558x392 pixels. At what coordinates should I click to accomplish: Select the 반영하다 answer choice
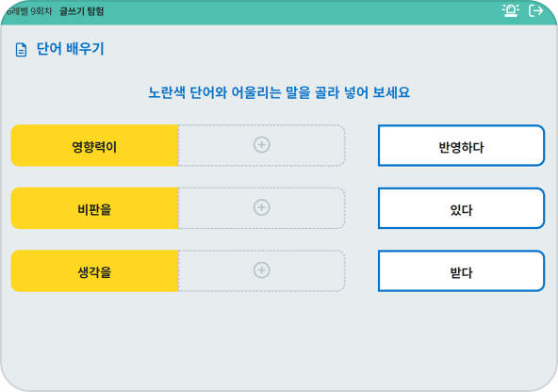tap(461, 145)
